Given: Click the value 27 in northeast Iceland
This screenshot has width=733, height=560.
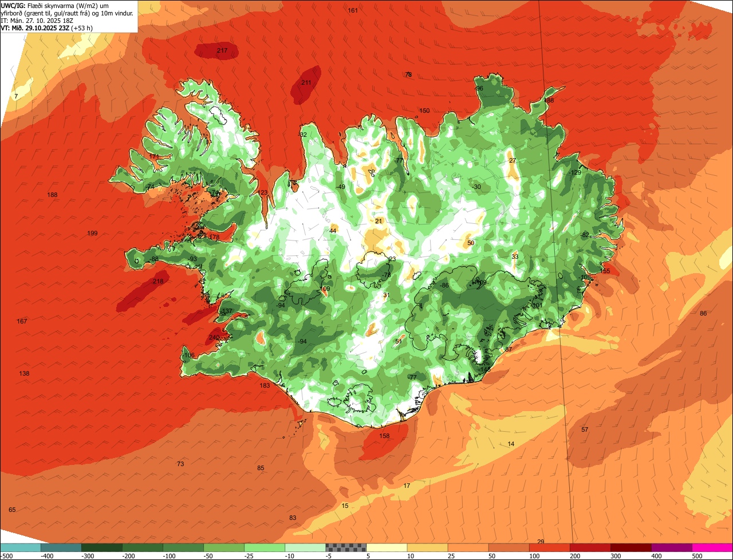Looking at the screenshot, I should tap(513, 160).
